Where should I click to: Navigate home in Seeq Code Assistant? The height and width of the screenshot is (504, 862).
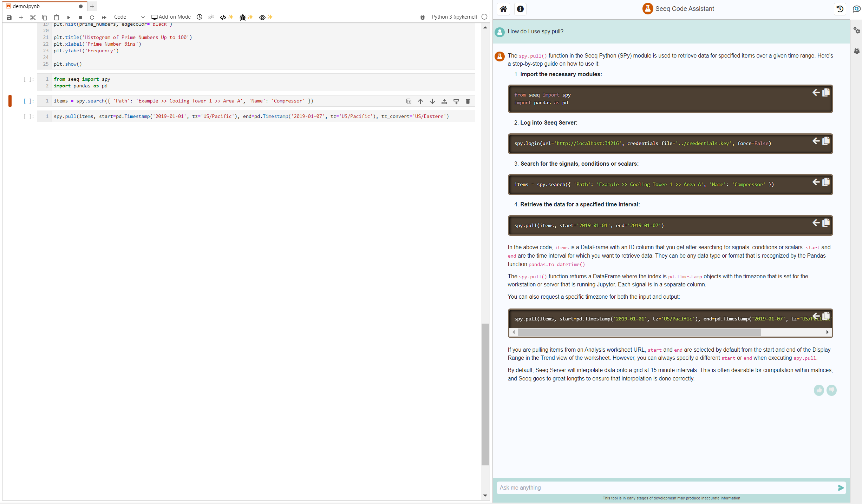[x=503, y=9]
